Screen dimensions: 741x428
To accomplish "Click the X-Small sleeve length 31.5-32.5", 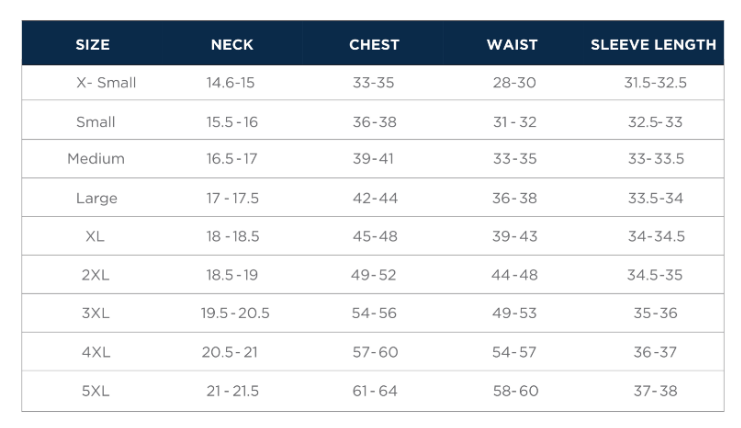I will pos(655,83).
